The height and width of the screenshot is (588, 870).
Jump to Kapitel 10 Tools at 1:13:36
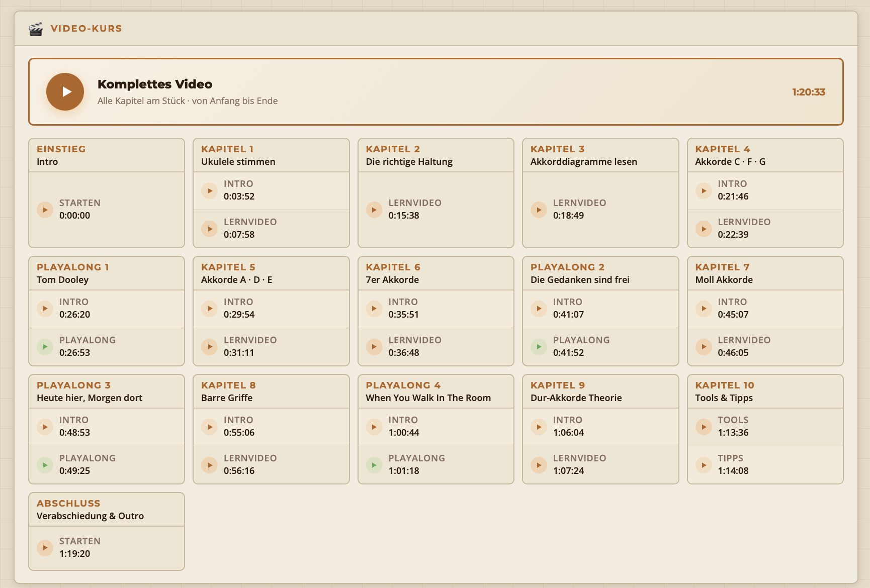[x=704, y=427]
